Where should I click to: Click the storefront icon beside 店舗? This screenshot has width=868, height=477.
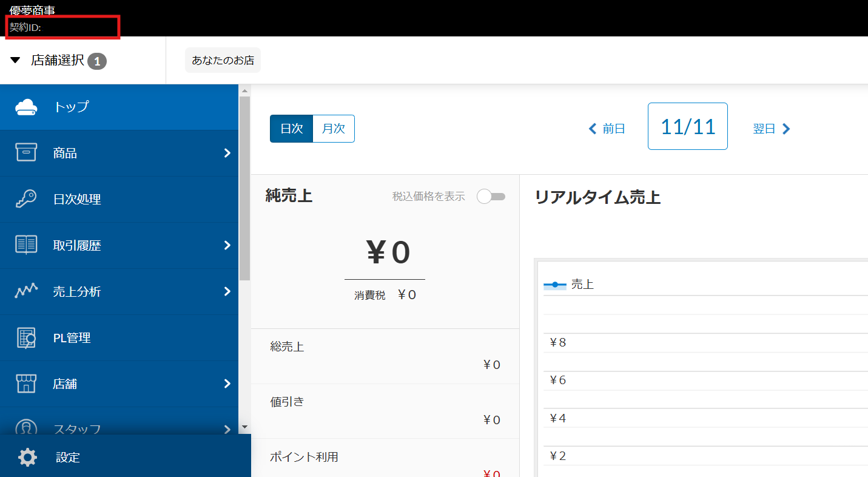point(27,384)
